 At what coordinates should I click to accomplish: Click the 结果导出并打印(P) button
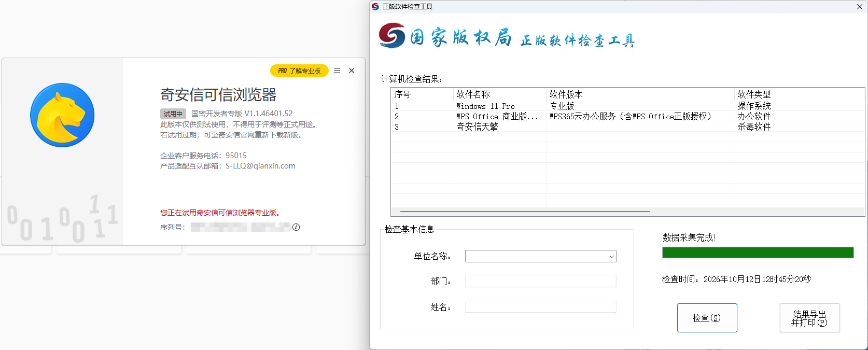809,318
